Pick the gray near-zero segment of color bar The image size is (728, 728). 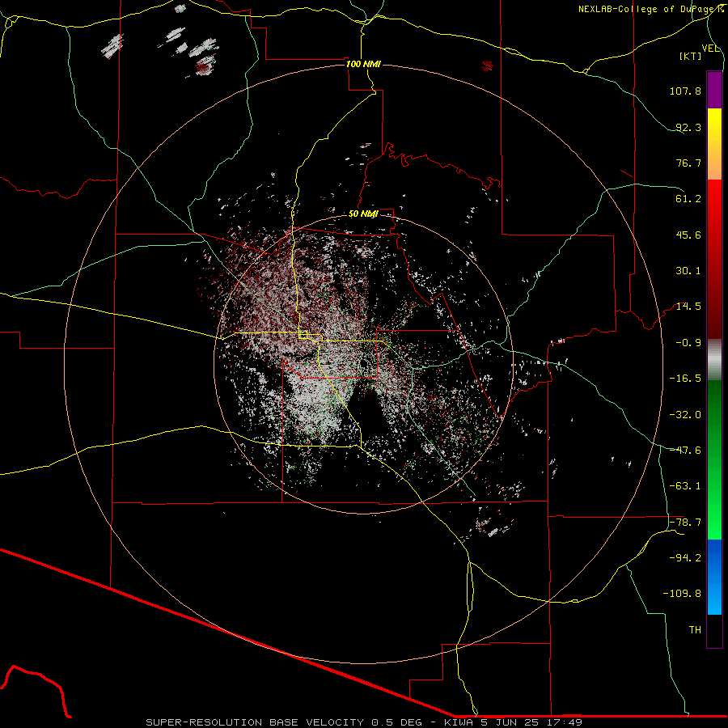[714, 360]
